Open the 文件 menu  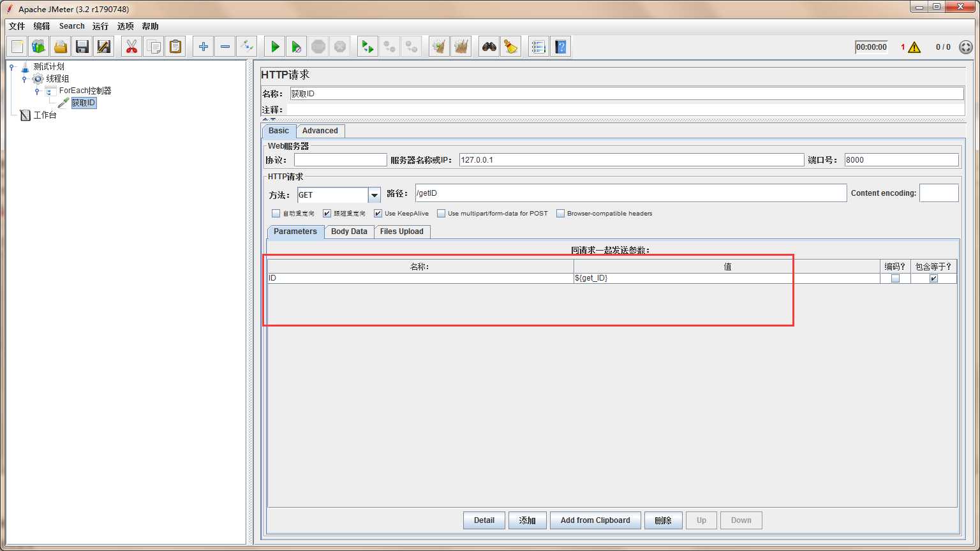pos(17,26)
